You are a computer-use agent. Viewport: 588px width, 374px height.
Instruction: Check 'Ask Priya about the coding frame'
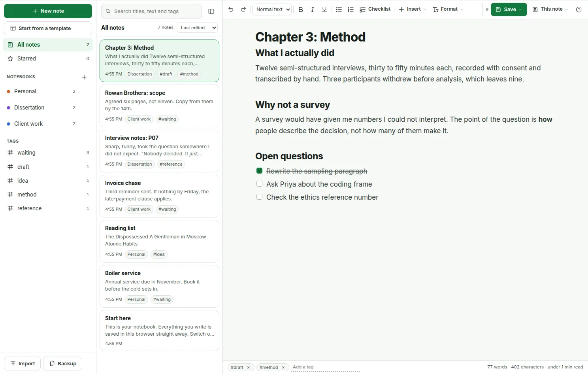coord(259,184)
